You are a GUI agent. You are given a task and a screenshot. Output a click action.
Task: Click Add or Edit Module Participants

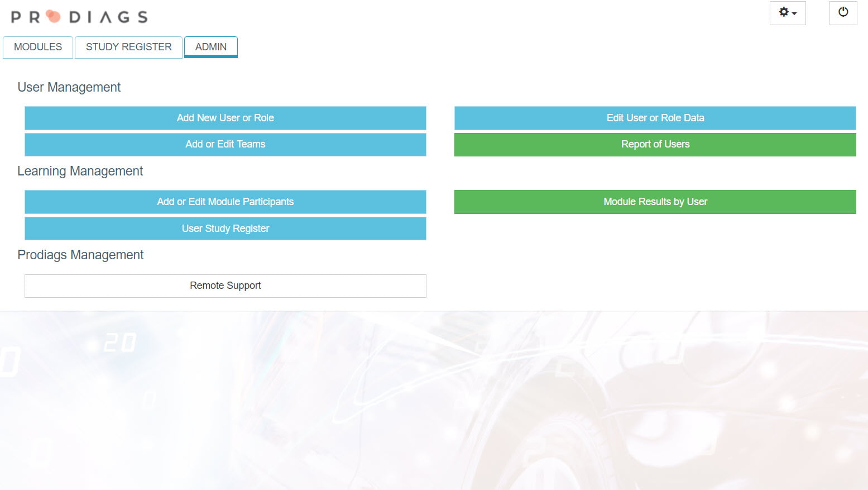point(226,202)
